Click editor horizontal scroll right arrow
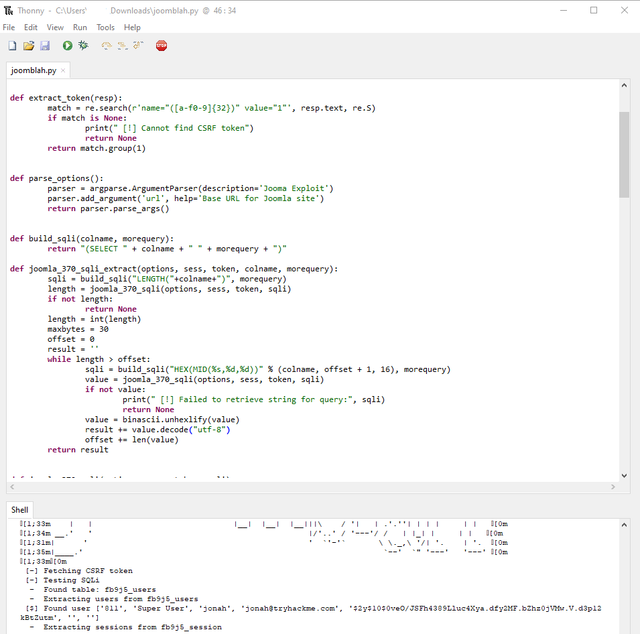Screen dimensions: 640x634 pos(613,487)
